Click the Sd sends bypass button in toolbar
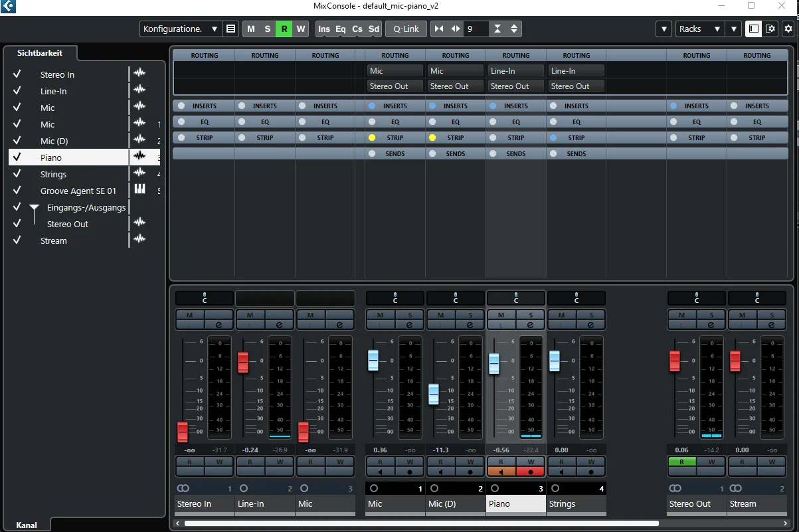Screen dimensions: 799x532 coord(374,29)
